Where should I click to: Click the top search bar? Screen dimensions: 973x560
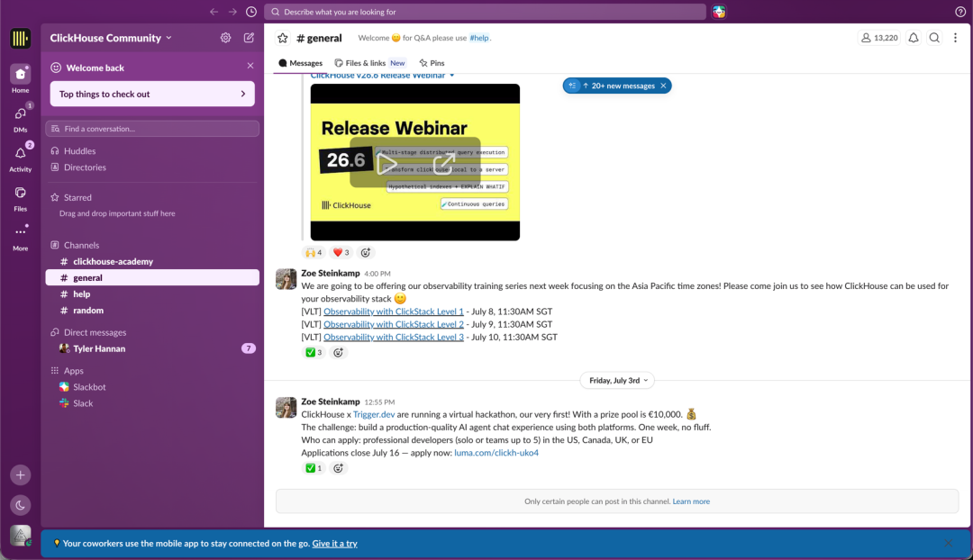click(486, 12)
